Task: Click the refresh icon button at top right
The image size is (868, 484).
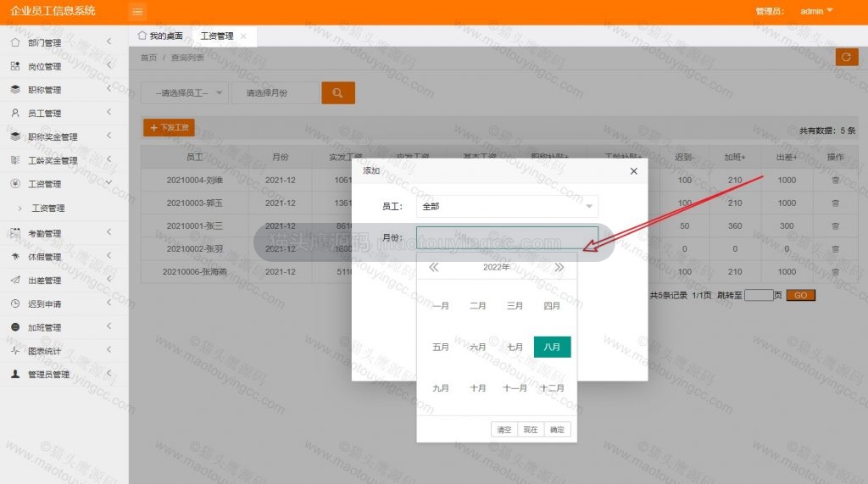Action: click(846, 57)
